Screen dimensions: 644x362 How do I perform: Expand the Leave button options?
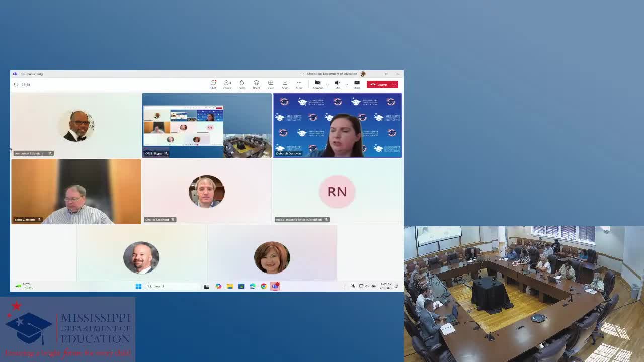pos(394,84)
